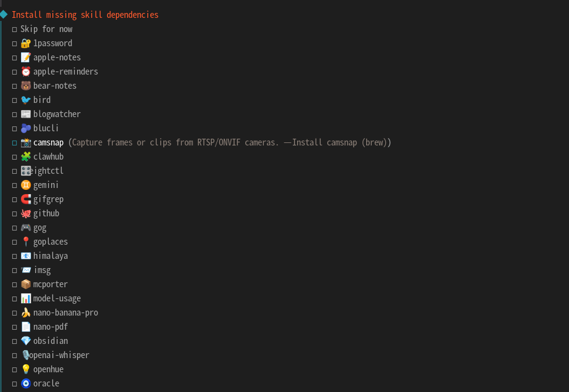Image resolution: width=569 pixels, height=392 pixels.
Task: Click the octopus icon beside github
Action: (x=25, y=213)
